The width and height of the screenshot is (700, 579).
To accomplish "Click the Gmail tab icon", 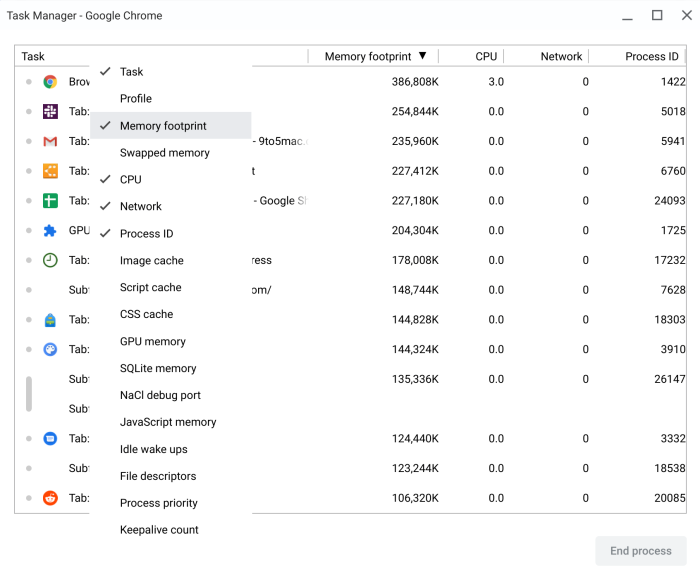I will coord(50,142).
